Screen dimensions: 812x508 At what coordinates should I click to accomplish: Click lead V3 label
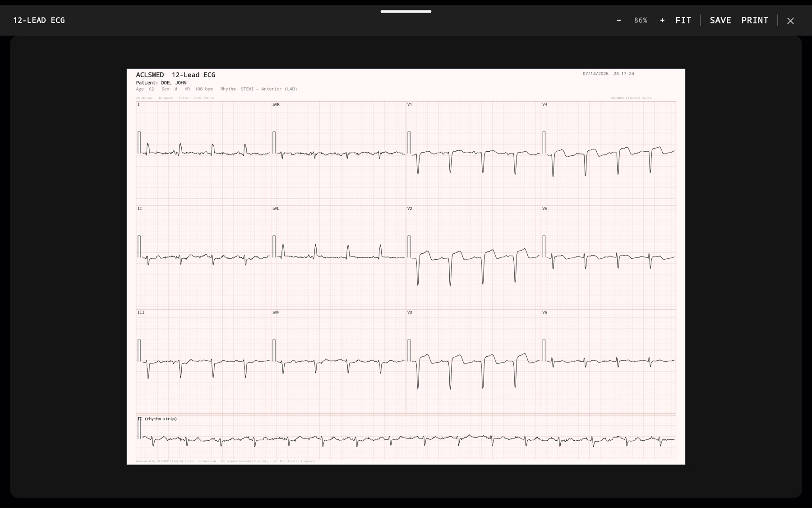click(x=410, y=312)
